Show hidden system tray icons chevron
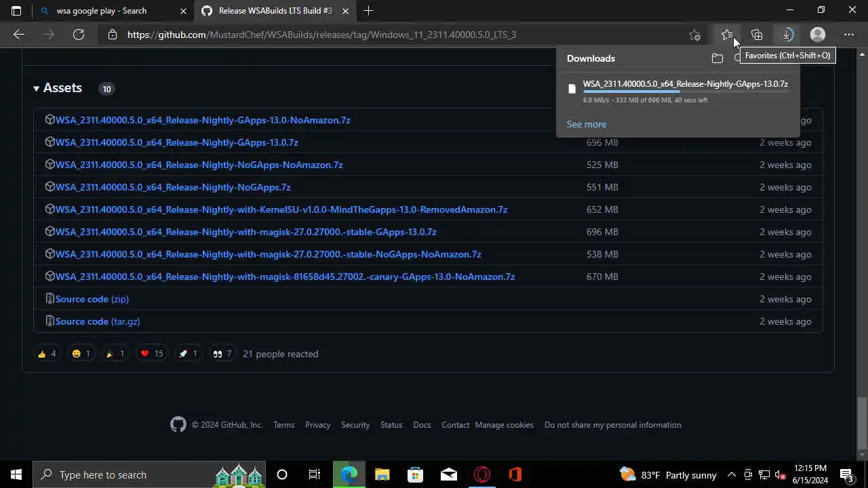 click(x=731, y=474)
